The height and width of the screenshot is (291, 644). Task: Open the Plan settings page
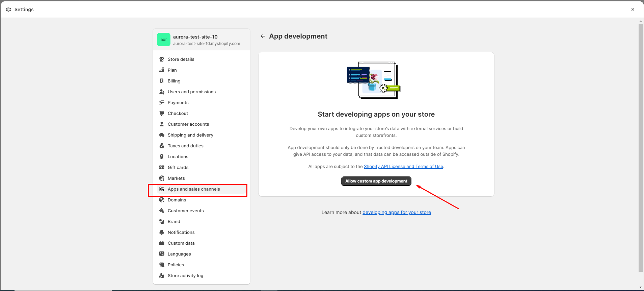coord(202,70)
